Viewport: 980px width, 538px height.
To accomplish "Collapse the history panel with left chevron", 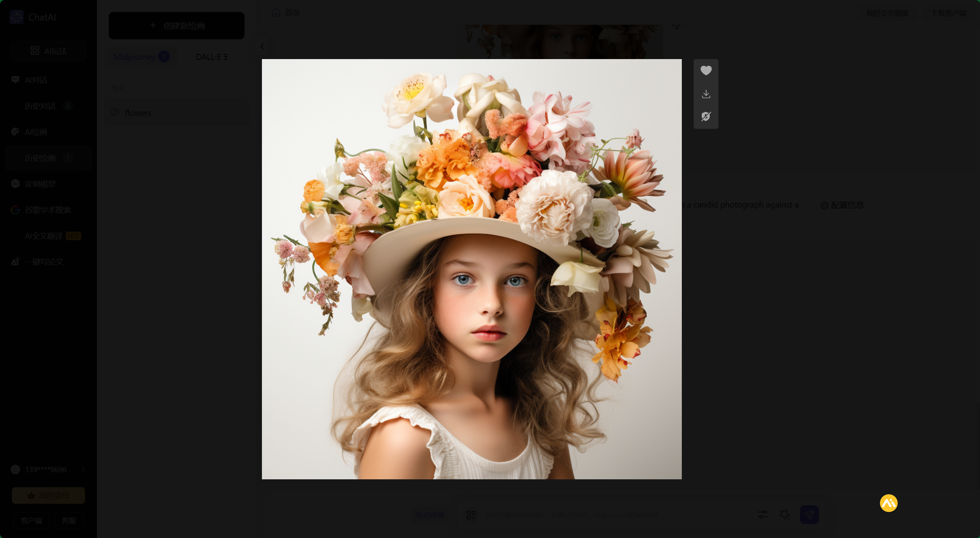I will coord(262,46).
